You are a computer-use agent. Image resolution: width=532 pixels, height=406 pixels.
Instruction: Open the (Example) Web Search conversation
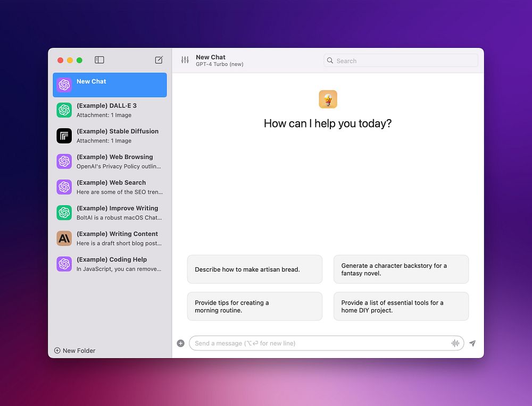[110, 187]
